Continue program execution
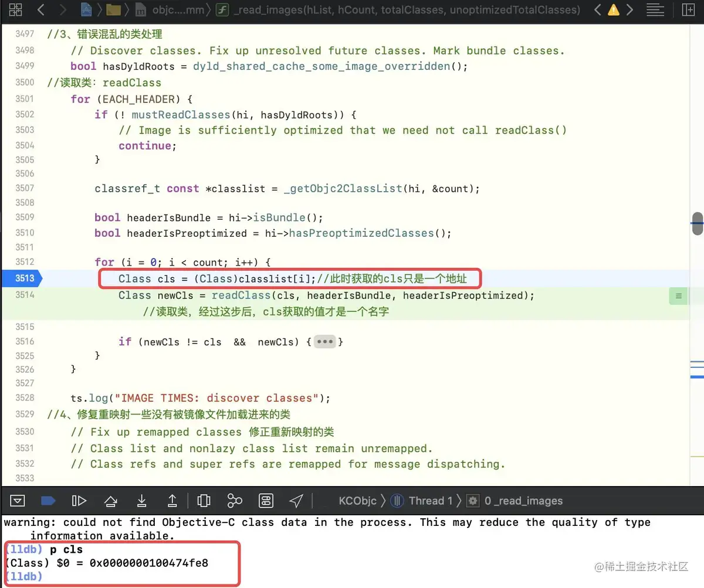Screen dimensions: 704x588 coord(79,500)
